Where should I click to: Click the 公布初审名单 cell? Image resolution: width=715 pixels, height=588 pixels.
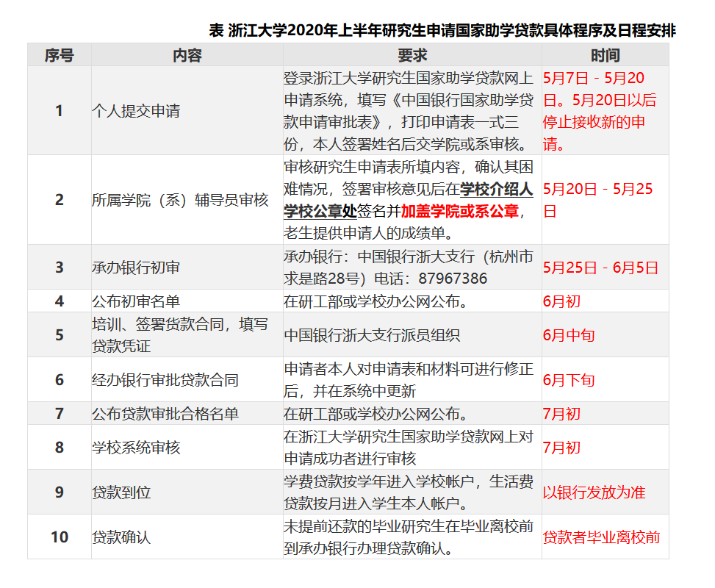coord(136,301)
